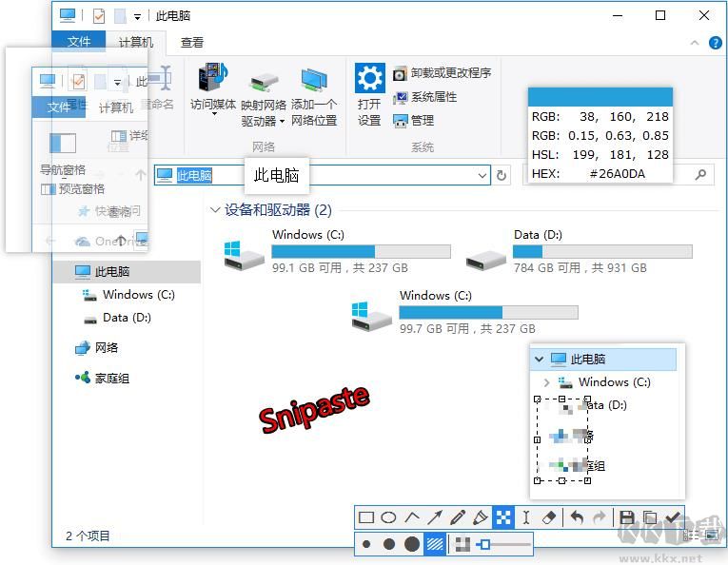
Task: Click 导航窗格 in the translucent overlay
Action: [63, 169]
